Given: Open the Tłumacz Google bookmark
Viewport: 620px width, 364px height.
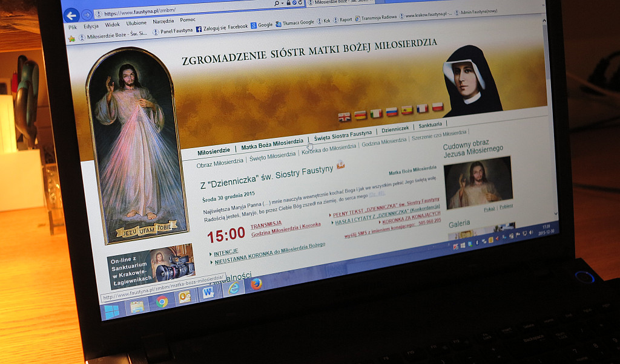Looking at the screenshot, I should click(295, 23).
